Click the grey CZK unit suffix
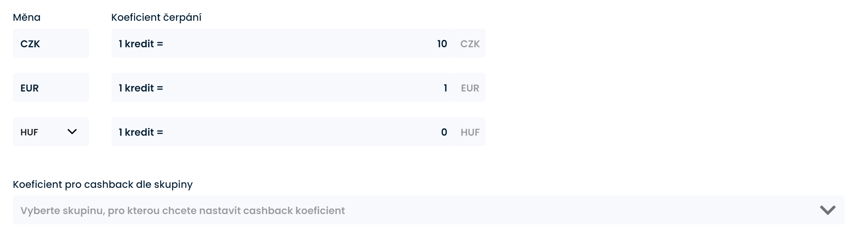 tap(470, 44)
